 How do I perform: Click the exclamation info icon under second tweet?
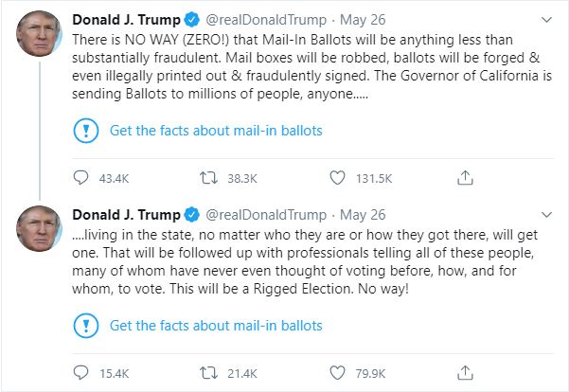pyautogui.click(x=85, y=325)
